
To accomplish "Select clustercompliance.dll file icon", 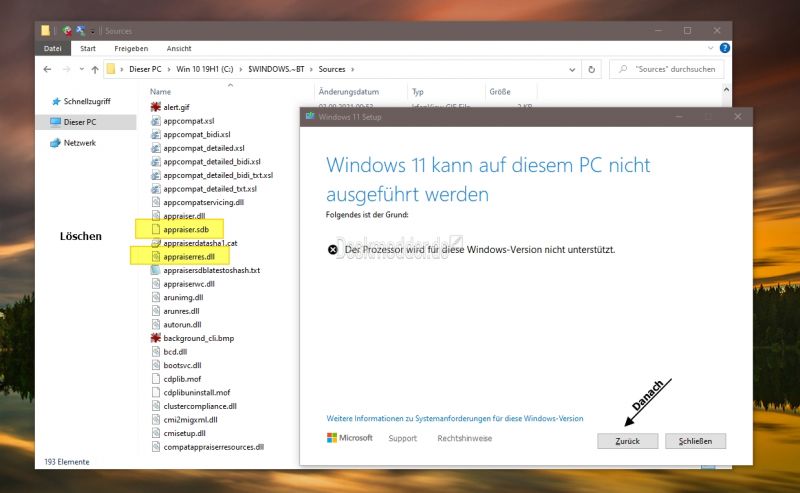I will pyautogui.click(x=156, y=406).
